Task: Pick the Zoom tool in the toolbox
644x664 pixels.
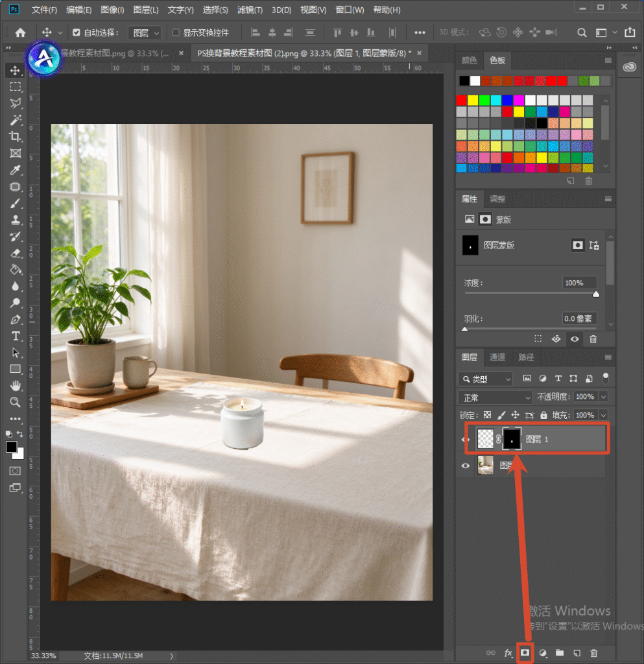Action: point(16,402)
